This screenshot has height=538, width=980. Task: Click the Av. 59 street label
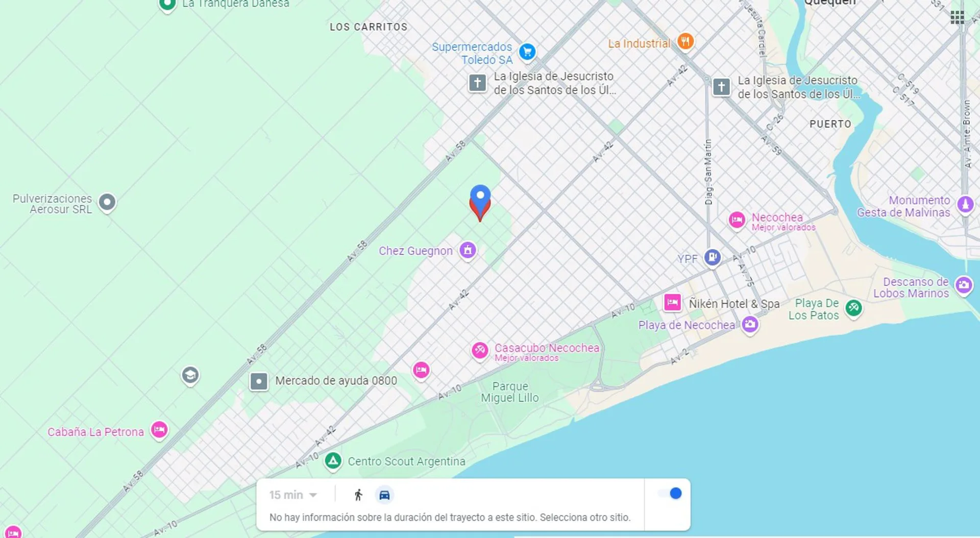point(771,145)
